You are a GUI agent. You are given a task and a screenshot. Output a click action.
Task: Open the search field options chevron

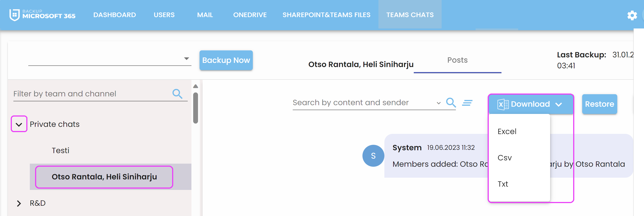(439, 103)
